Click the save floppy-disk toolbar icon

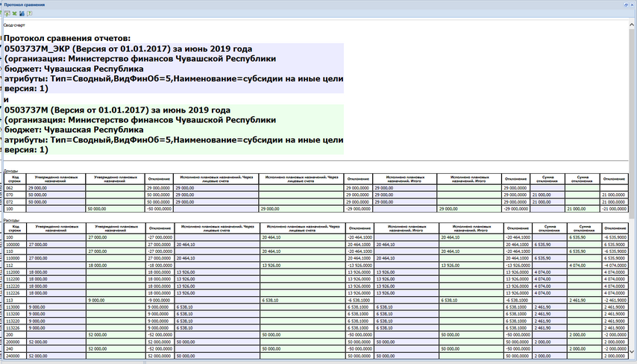[x=22, y=13]
